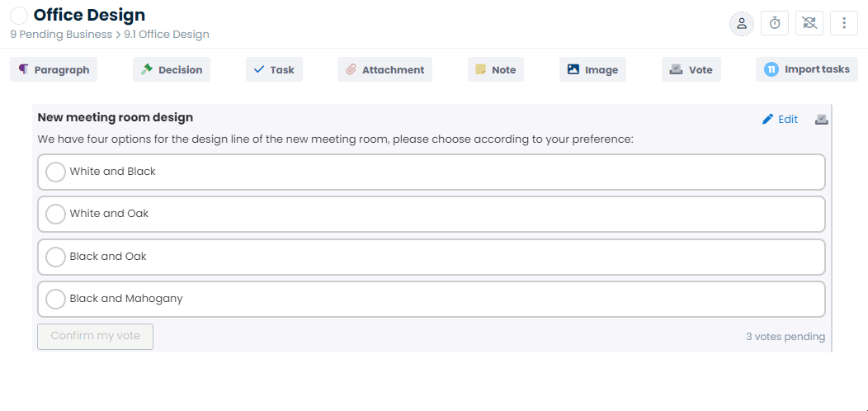The image size is (868, 411).
Task: Select the White and Oak option
Action: tap(432, 214)
